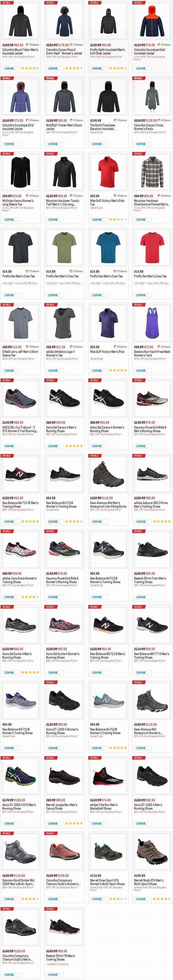173x980 pixels.
Task: Click the ON SALE badge on Mountain Hardwear flannel shirt
Action: coord(138,154)
